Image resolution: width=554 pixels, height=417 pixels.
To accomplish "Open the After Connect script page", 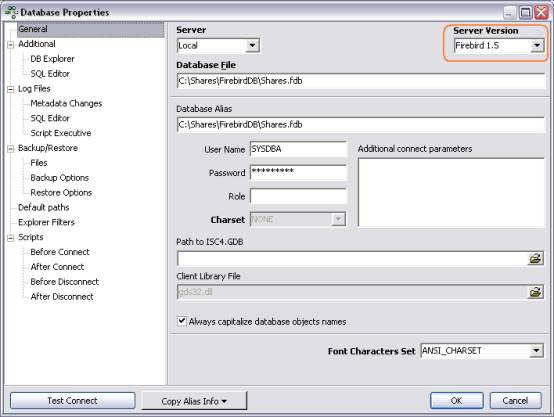I will click(x=57, y=266).
